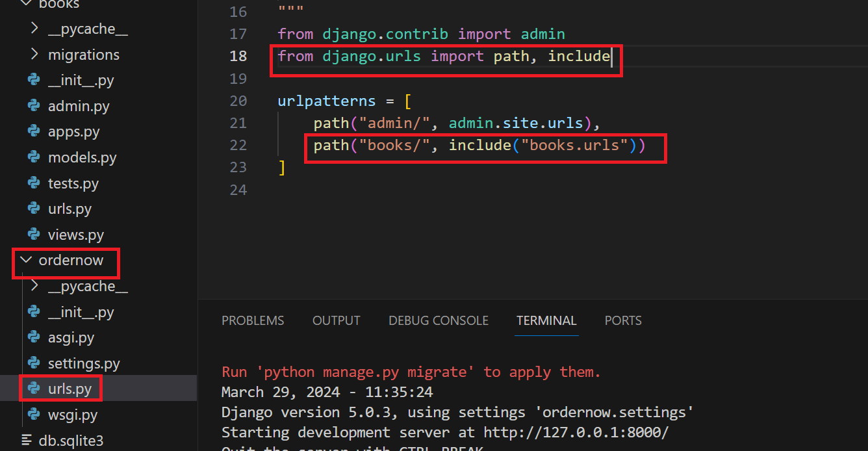Click the Python icon beside admin.py
Viewport: 868px width, 451px height.
[x=34, y=106]
